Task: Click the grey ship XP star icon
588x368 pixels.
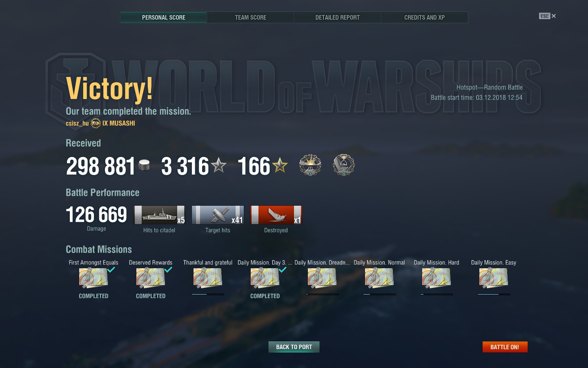Action: coord(219,166)
